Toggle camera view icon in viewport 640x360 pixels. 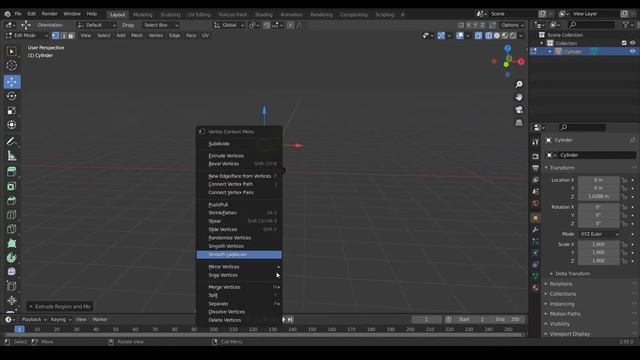pyautogui.click(x=519, y=110)
